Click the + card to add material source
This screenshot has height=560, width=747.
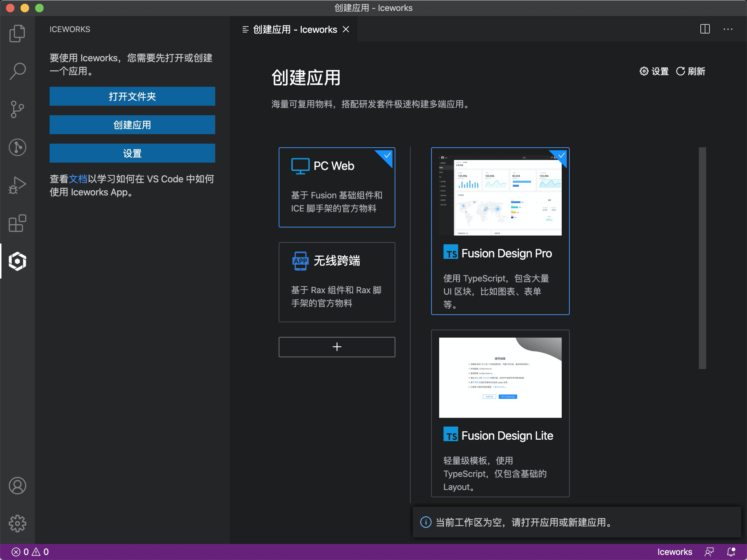pyautogui.click(x=336, y=347)
